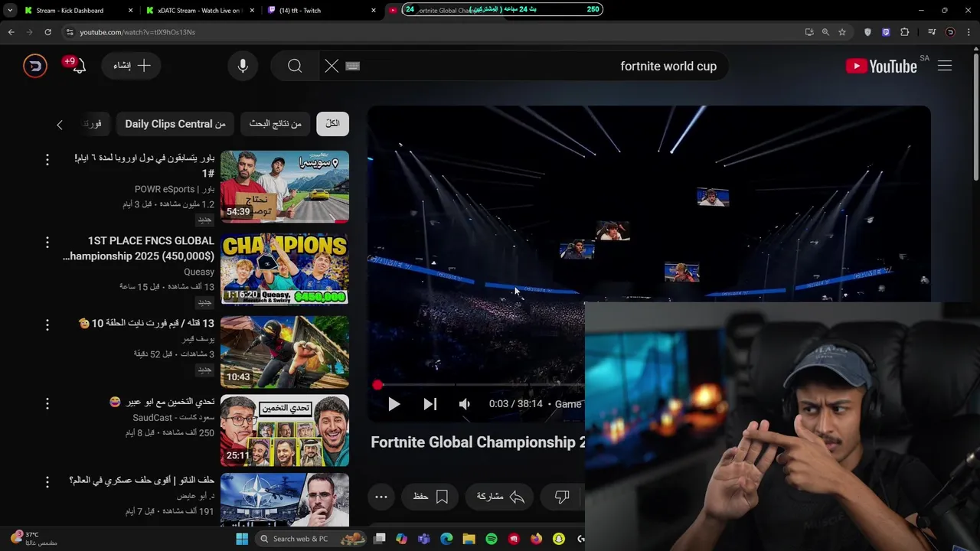The height and width of the screenshot is (551, 980).
Task: Close the Kick Dashboard tab
Action: pyautogui.click(x=130, y=11)
